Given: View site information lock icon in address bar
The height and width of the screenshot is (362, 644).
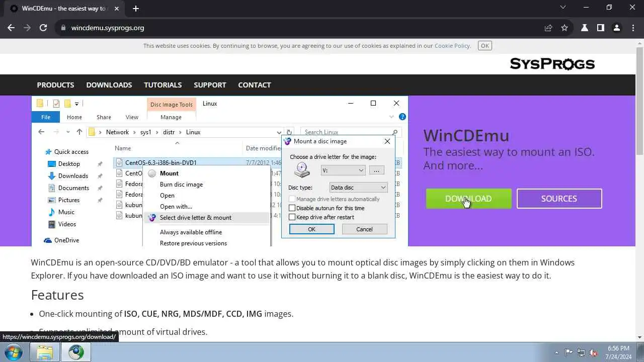Looking at the screenshot, I should coord(63,28).
